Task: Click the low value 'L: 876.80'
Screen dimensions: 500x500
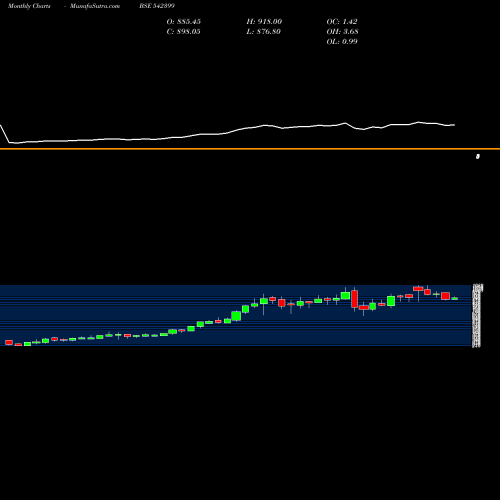Action: [264, 32]
